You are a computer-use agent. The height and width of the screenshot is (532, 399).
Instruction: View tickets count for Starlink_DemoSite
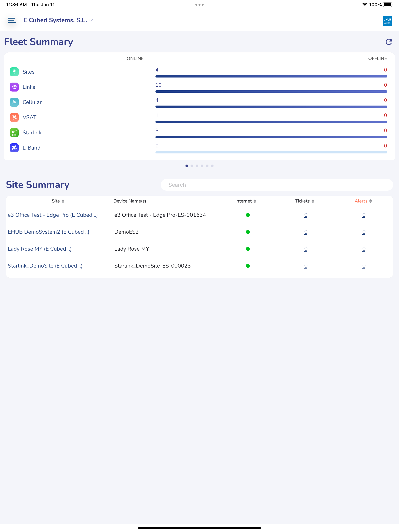(306, 266)
